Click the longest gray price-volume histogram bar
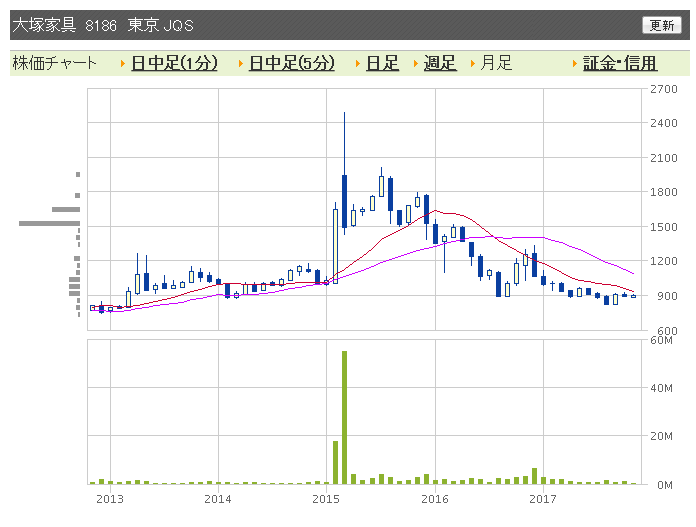Viewport: 696px width, 527px height. [x=49, y=223]
